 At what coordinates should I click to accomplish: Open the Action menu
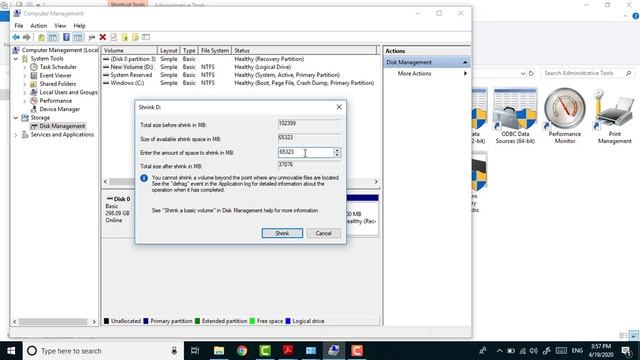(39, 26)
